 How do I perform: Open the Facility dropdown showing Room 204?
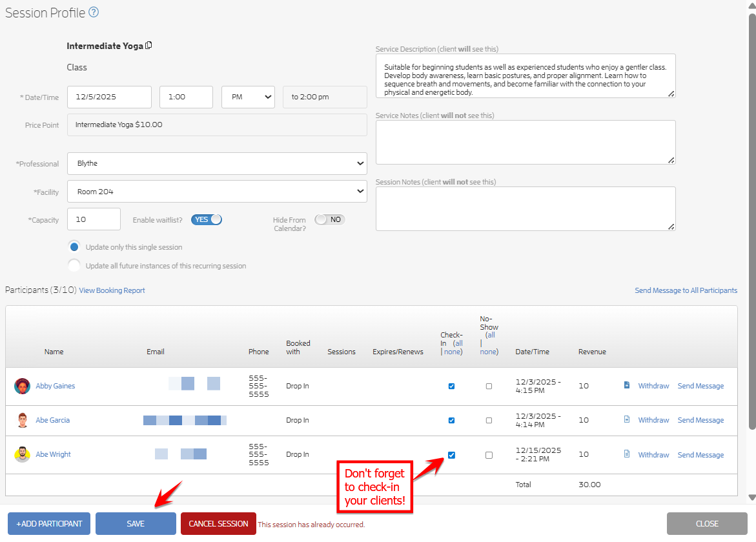coord(217,192)
